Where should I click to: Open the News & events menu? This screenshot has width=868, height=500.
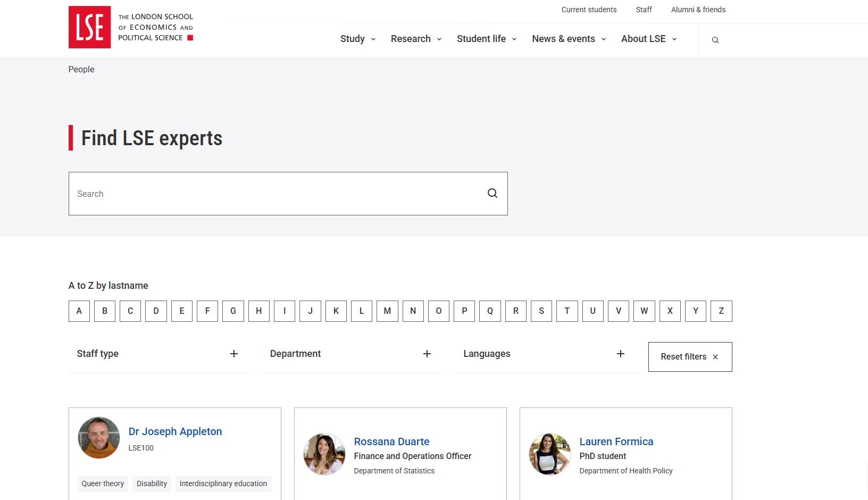pos(569,39)
